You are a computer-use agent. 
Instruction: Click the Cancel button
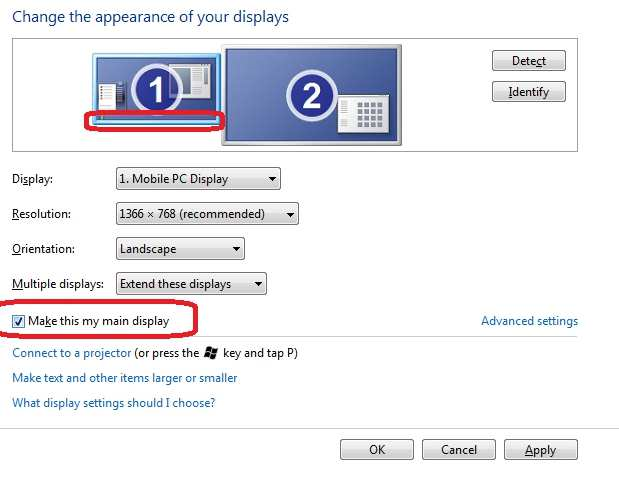click(x=459, y=450)
